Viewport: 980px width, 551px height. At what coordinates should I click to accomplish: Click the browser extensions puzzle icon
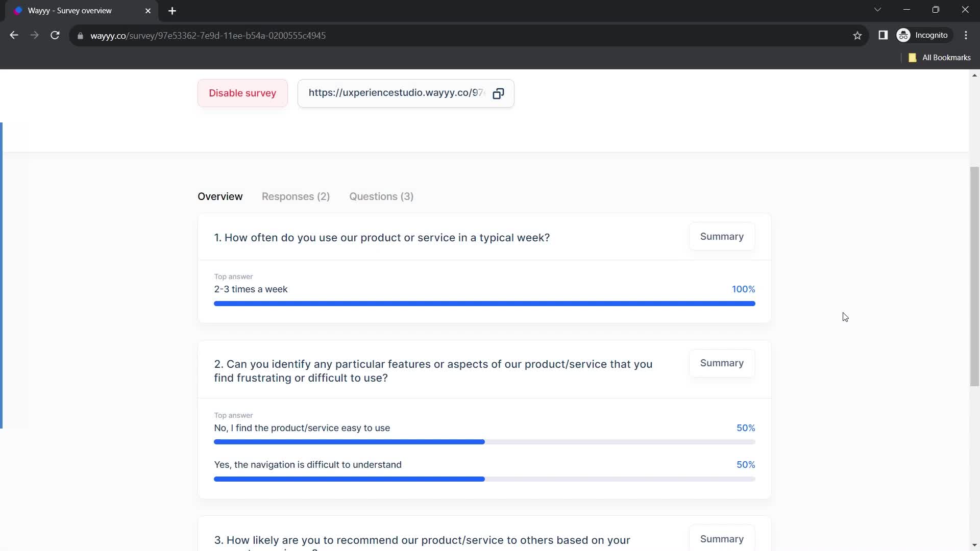pos(884,35)
